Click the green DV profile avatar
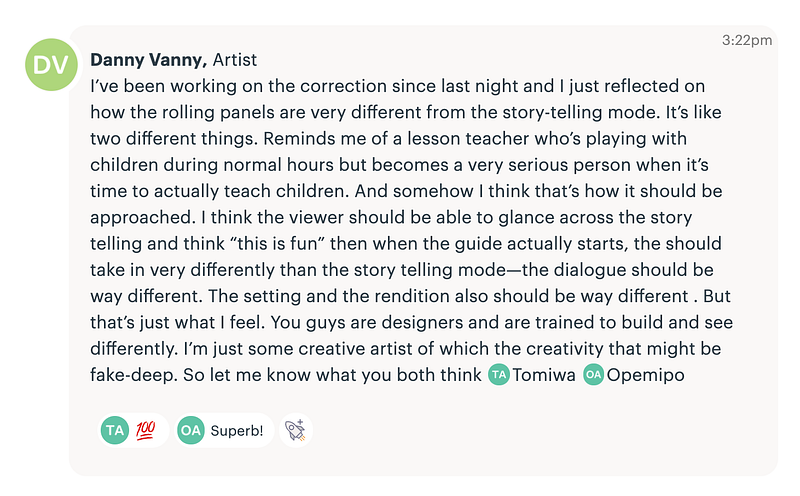The width and height of the screenshot is (800, 496). coord(50,66)
